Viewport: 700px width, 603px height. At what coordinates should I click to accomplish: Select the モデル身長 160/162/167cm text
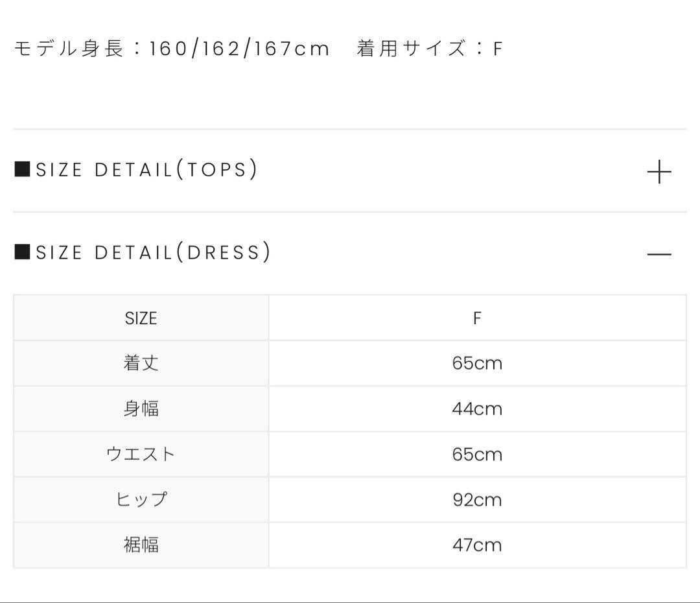click(172, 49)
